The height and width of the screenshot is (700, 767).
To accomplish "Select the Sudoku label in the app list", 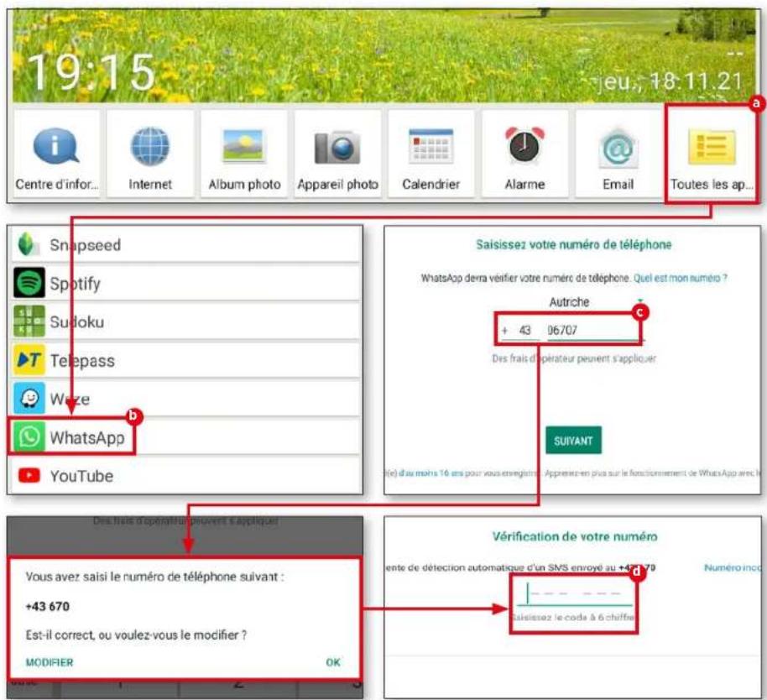I will (77, 321).
